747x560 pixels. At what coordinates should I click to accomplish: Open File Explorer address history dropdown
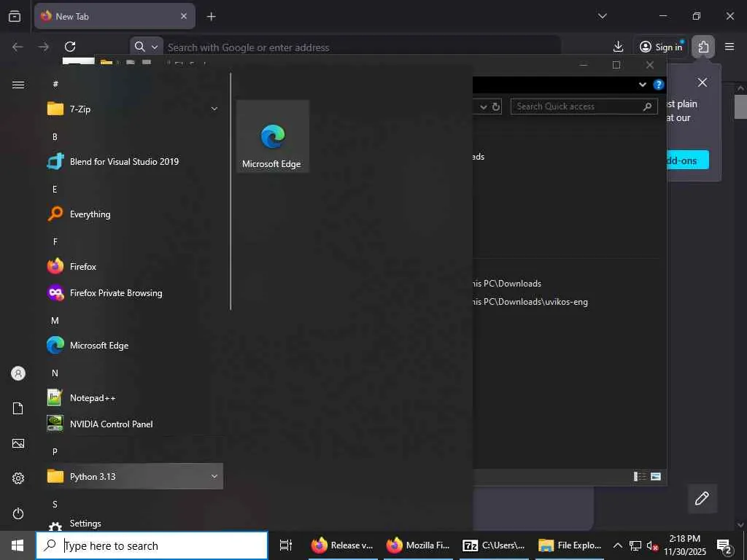pyautogui.click(x=484, y=106)
